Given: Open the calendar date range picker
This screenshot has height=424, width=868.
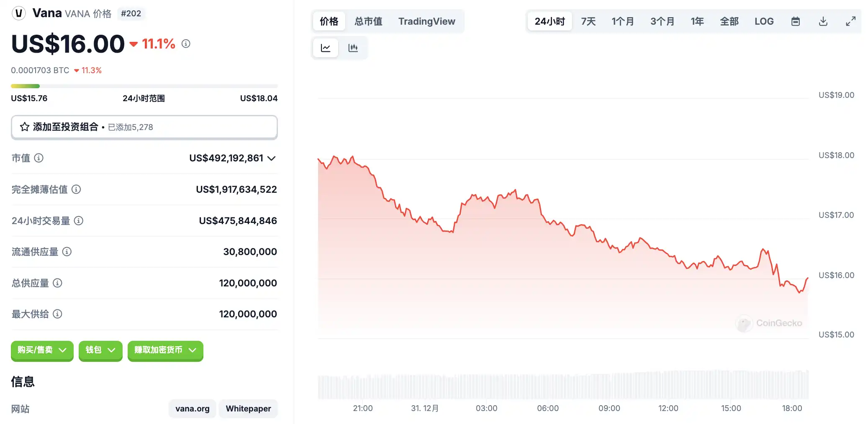Looking at the screenshot, I should [x=796, y=21].
